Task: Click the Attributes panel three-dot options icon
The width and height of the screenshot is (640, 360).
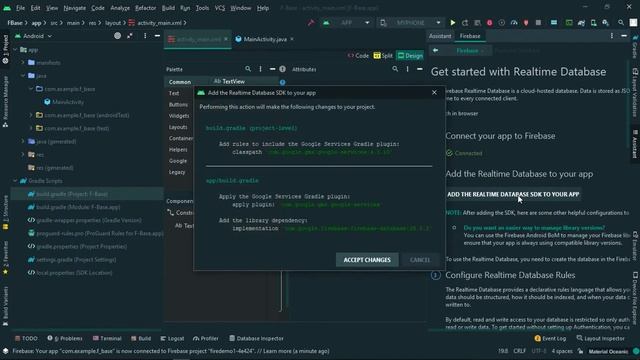Action: (x=407, y=69)
